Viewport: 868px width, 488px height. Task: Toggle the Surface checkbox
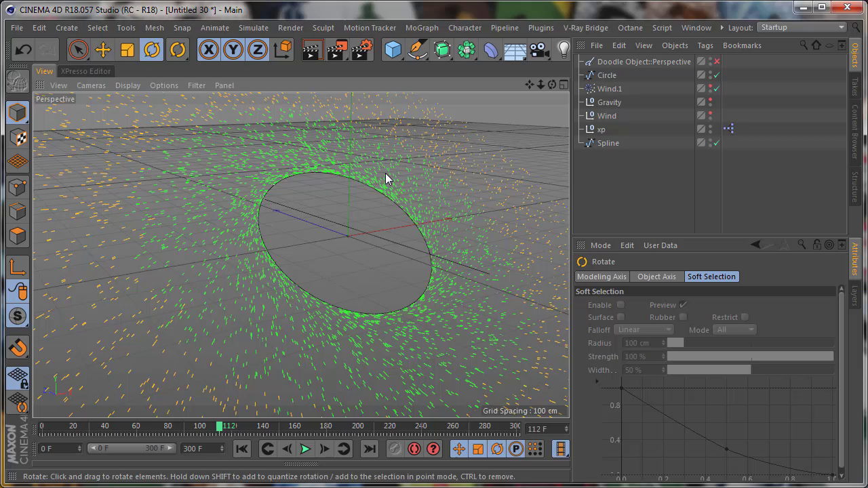pos(620,317)
